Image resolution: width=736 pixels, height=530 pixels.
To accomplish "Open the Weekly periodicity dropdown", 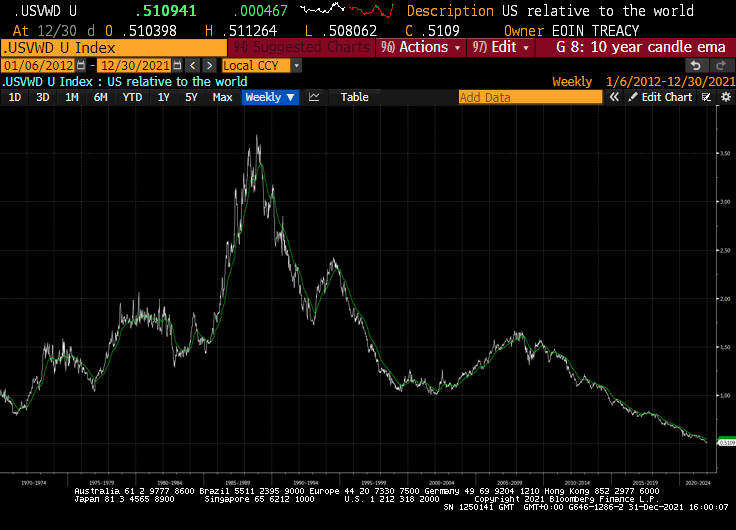I will point(270,97).
